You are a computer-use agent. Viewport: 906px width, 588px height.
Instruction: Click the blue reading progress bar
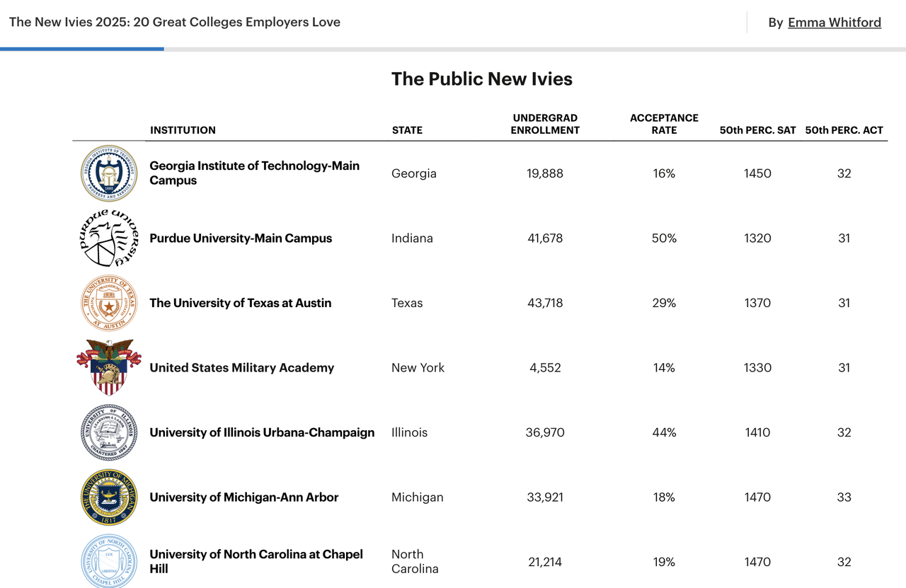click(x=82, y=49)
